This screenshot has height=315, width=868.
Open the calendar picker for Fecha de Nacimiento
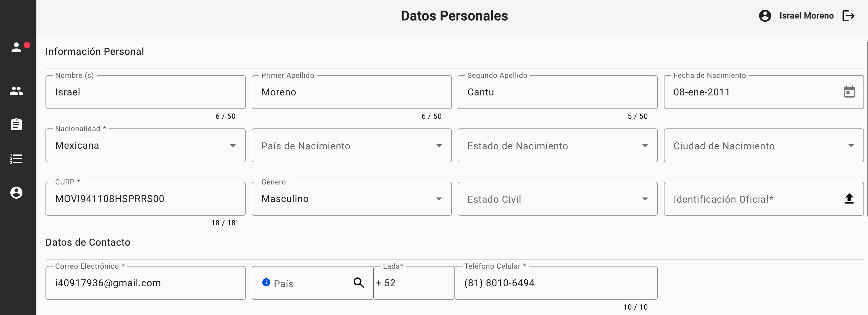click(x=849, y=92)
